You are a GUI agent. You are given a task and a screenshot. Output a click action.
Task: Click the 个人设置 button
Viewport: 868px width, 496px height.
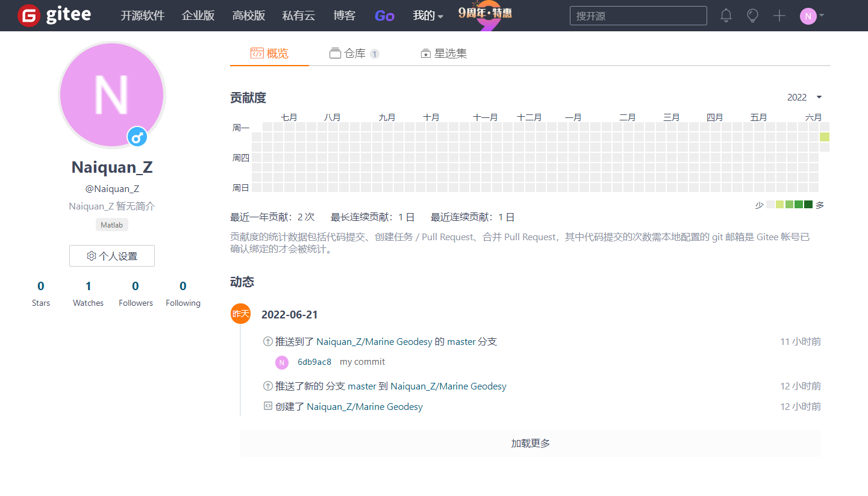112,256
